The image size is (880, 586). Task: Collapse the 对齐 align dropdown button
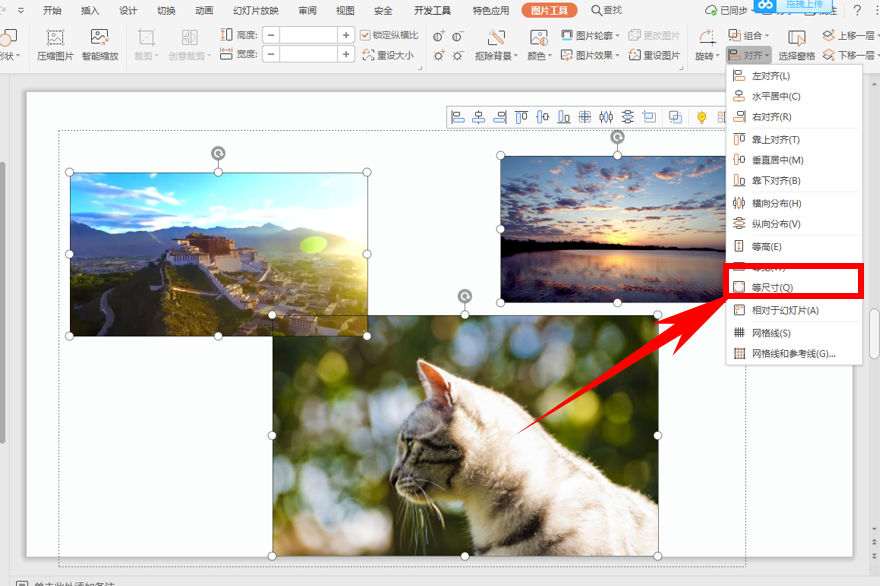pyautogui.click(x=749, y=55)
